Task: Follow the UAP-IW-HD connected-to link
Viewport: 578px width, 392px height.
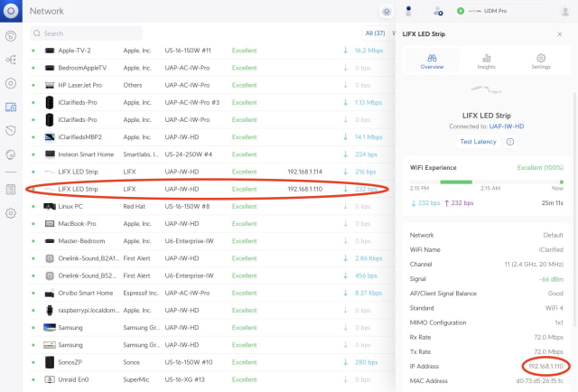Action: tap(508, 126)
